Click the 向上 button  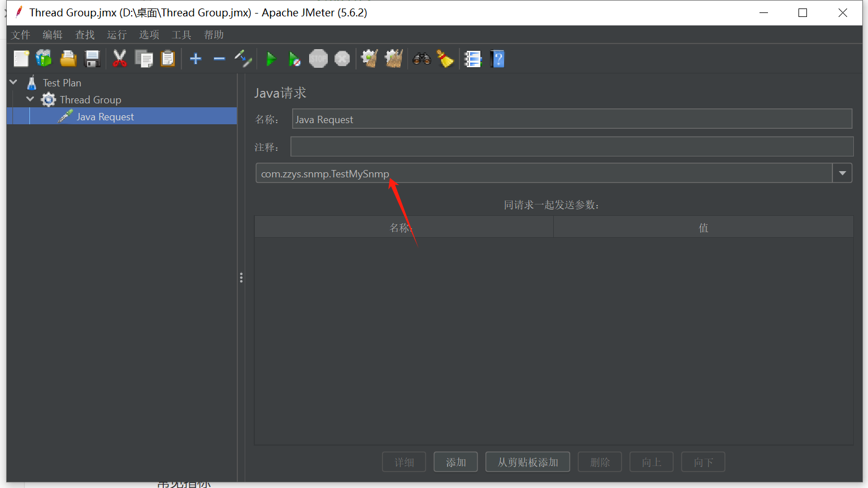point(652,462)
